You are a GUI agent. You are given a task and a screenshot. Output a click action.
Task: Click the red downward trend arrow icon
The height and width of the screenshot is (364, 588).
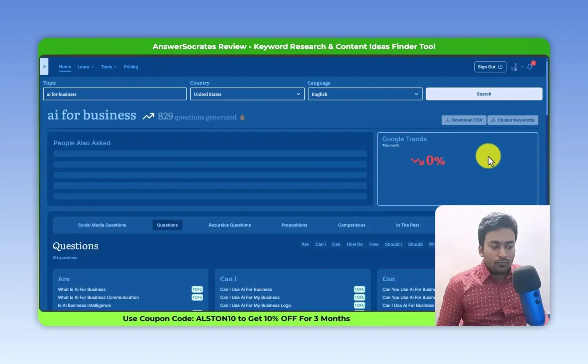pyautogui.click(x=417, y=161)
